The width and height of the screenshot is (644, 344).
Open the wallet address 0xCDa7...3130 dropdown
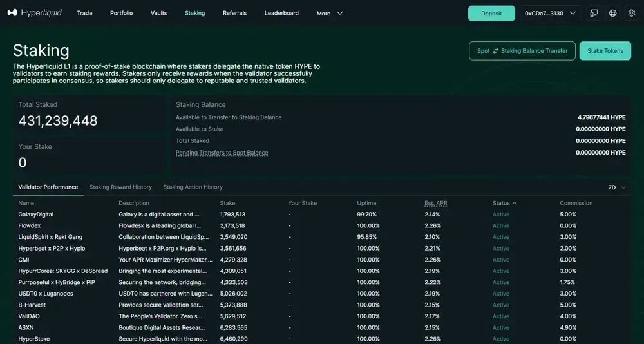tap(551, 13)
